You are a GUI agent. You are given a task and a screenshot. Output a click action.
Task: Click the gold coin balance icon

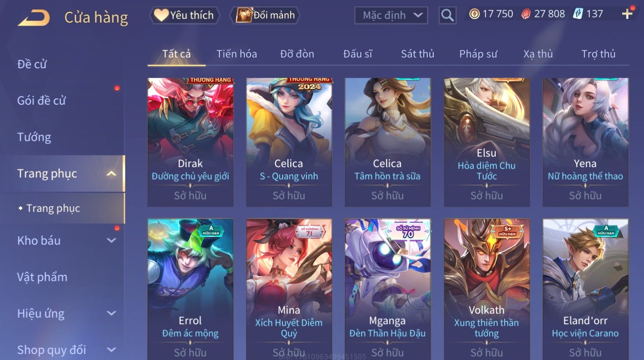coord(474,14)
